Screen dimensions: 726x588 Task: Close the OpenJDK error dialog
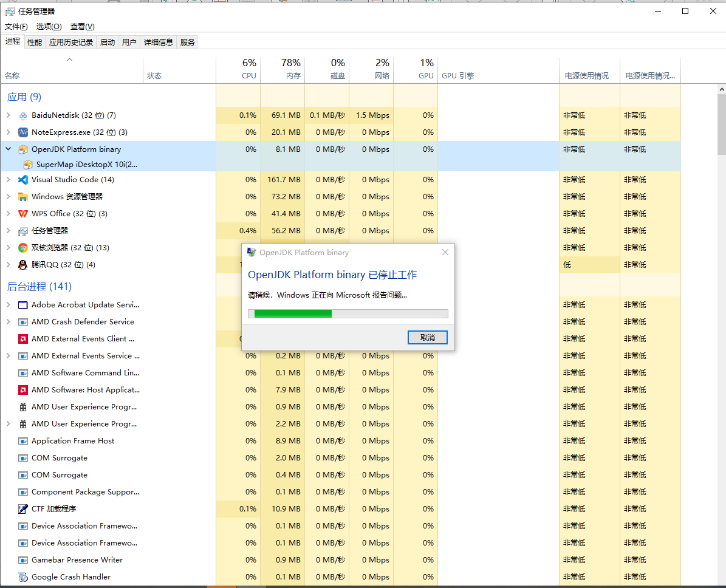[445, 252]
